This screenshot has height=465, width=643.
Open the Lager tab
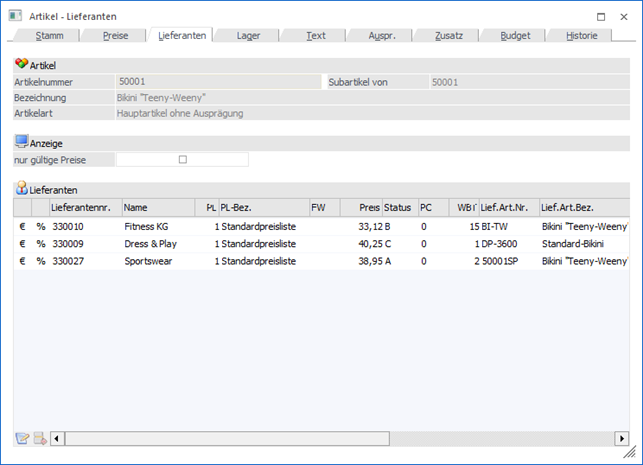coord(248,35)
